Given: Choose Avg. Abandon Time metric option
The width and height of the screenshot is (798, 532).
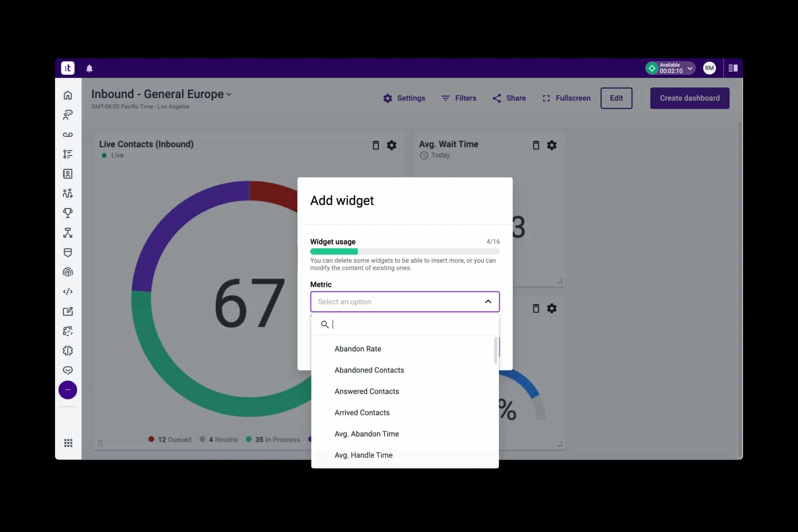Looking at the screenshot, I should [366, 434].
